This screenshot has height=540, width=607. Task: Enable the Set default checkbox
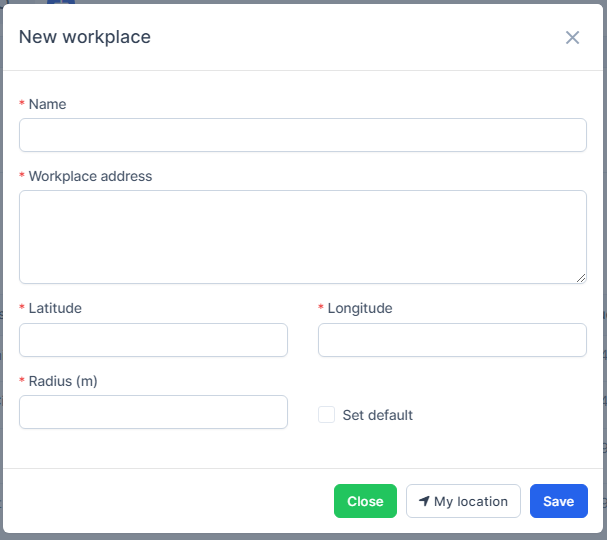pos(326,415)
